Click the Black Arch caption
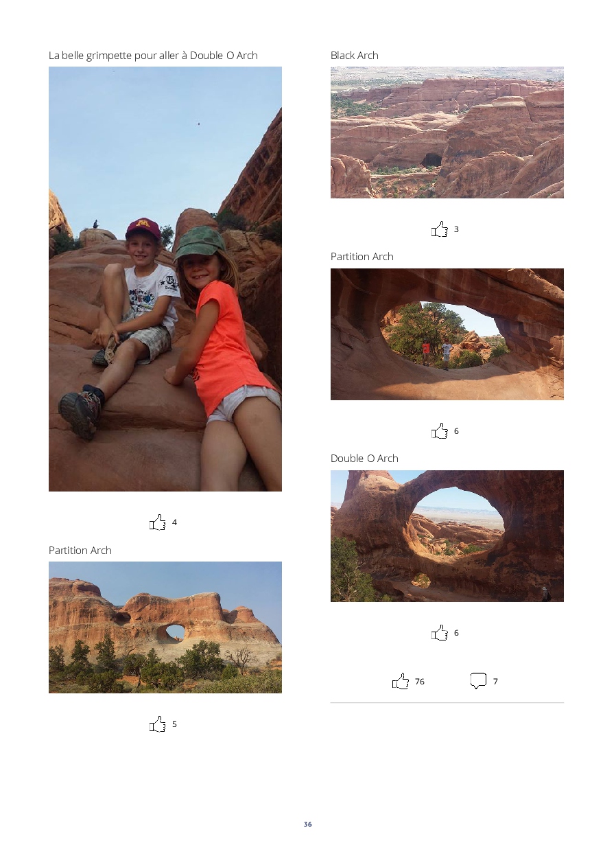Screen dimensions: 616x843 pos(355,56)
